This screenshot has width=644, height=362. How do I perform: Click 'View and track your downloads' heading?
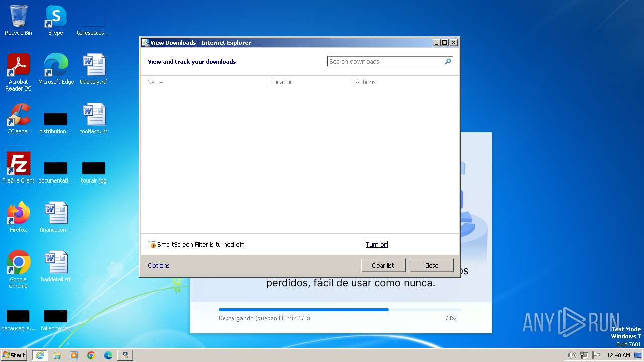[192, 62]
